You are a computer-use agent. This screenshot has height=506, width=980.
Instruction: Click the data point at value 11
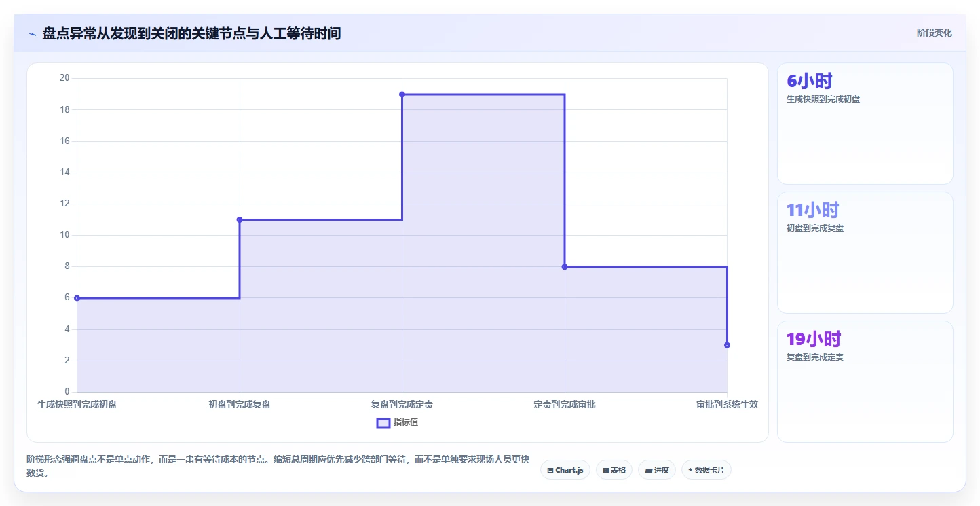pyautogui.click(x=240, y=219)
